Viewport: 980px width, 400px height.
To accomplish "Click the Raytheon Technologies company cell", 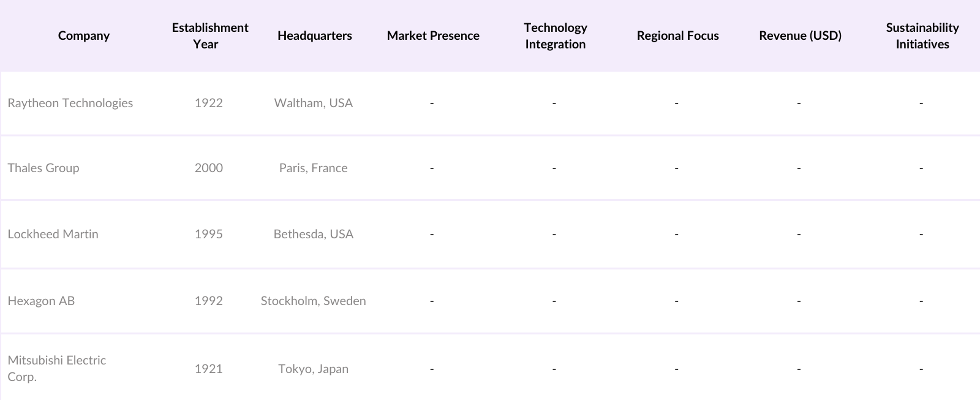I will click(x=70, y=103).
